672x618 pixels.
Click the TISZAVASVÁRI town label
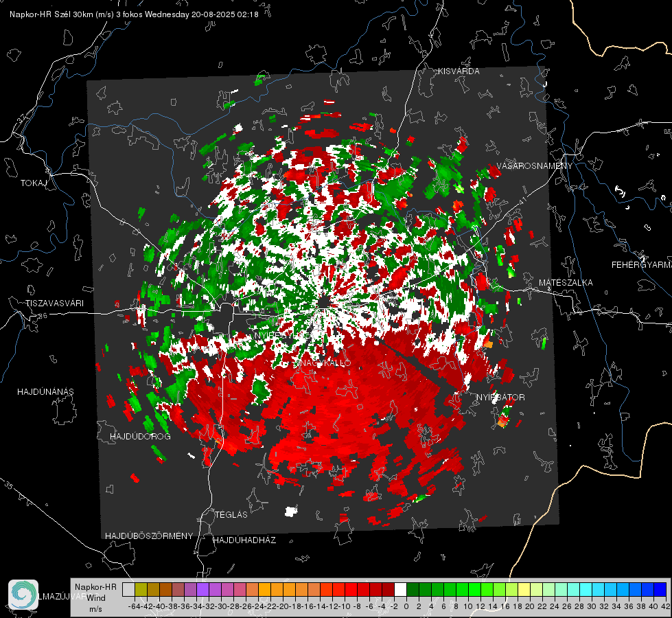click(x=54, y=304)
